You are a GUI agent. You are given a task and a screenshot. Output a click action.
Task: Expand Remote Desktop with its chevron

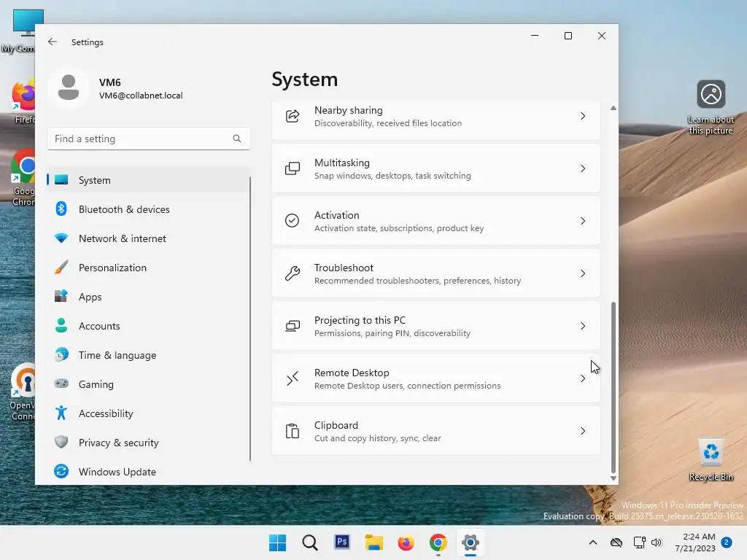583,378
